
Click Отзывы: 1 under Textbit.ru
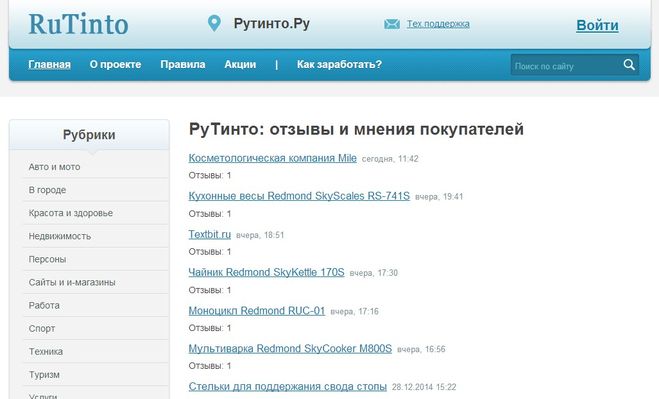210,252
